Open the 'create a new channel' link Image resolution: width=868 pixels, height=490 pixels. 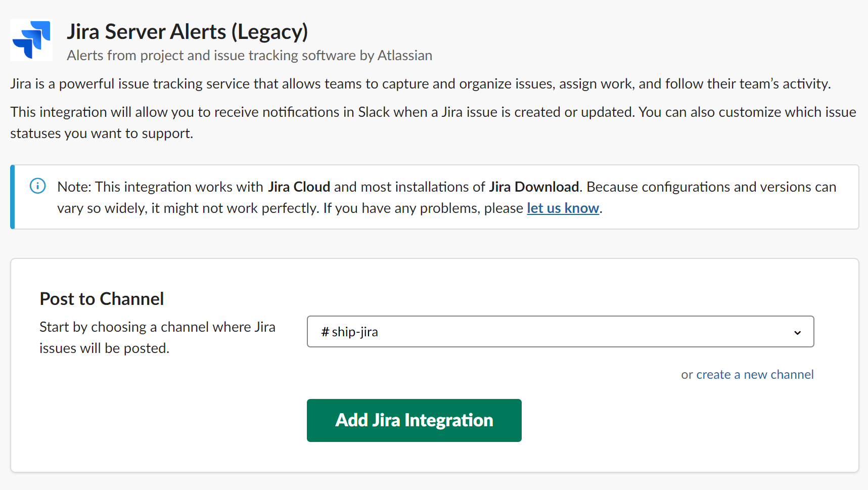754,375
